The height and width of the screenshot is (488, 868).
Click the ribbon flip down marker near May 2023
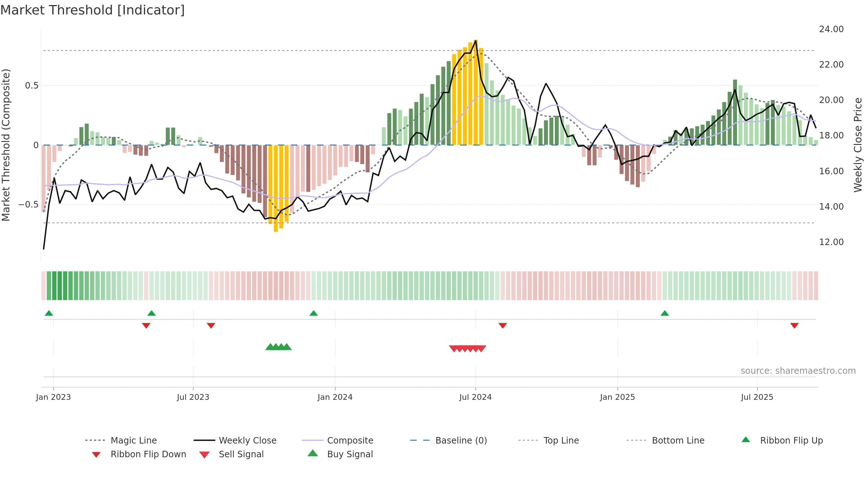[x=146, y=326]
